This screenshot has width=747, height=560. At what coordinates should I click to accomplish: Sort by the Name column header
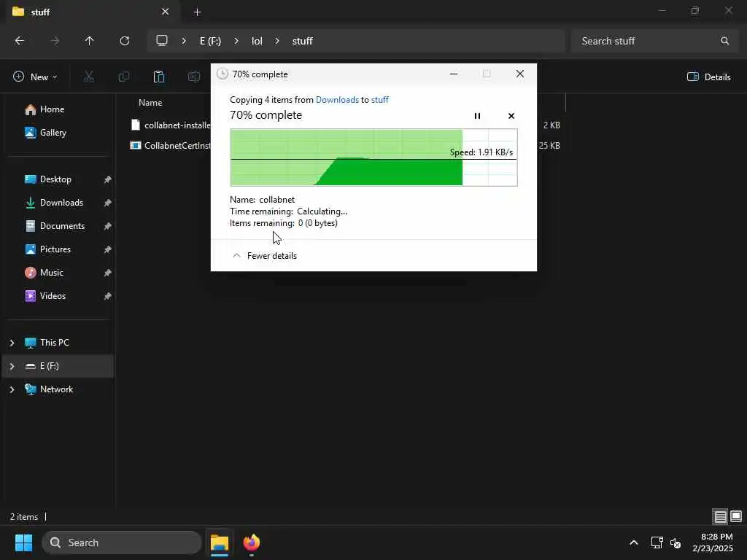tap(150, 102)
